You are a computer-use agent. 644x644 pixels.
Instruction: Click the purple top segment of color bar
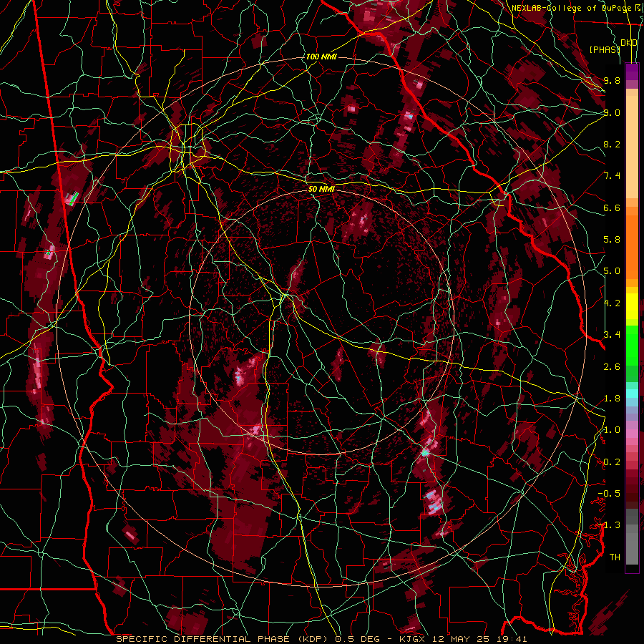632,72
